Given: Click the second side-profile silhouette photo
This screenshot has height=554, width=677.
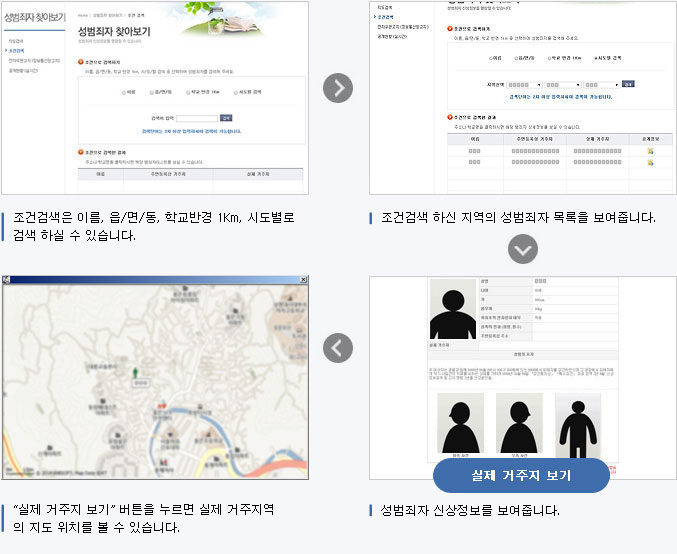Looking at the screenshot, I should pyautogui.click(x=519, y=423).
